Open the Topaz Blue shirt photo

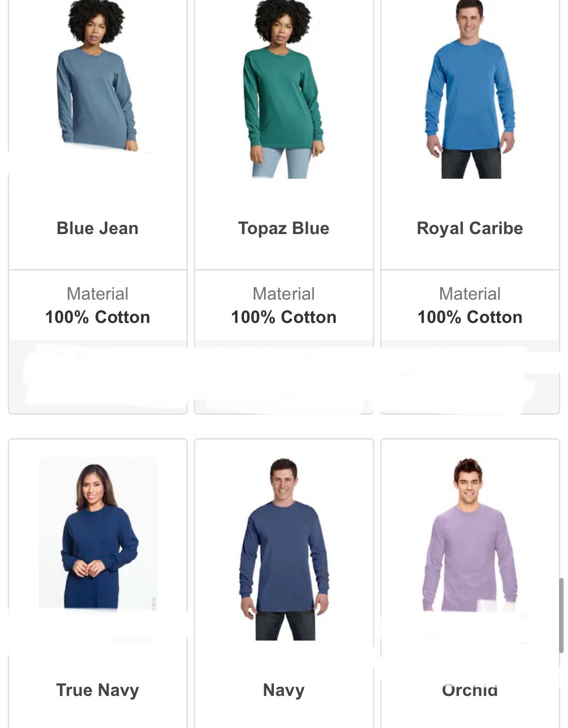tap(284, 89)
